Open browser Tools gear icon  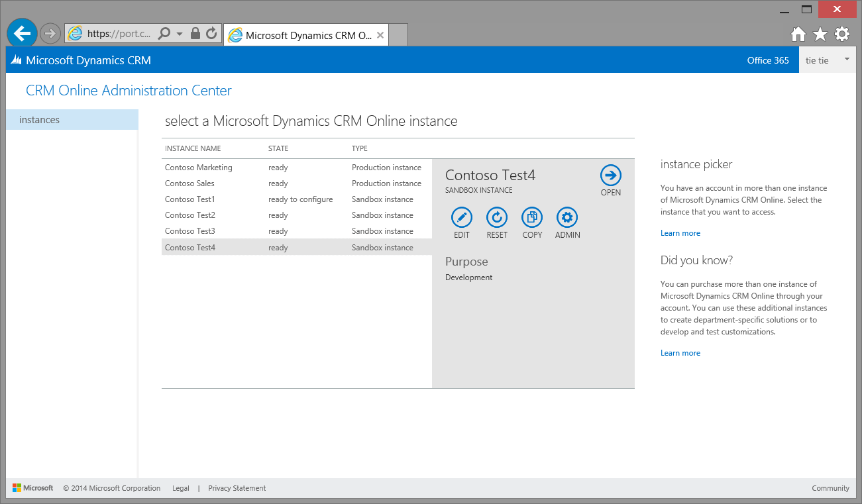tap(841, 34)
